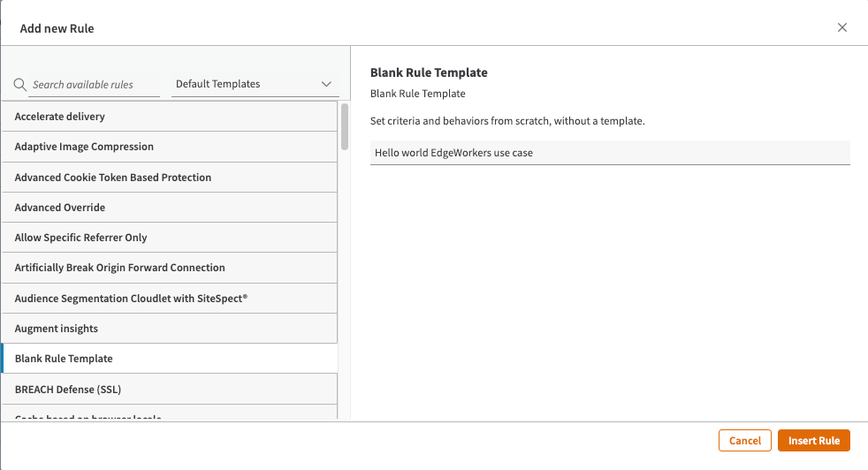Image resolution: width=868 pixels, height=470 pixels.
Task: Choose Artificially Break Origin Forward Connection
Action: (169, 268)
